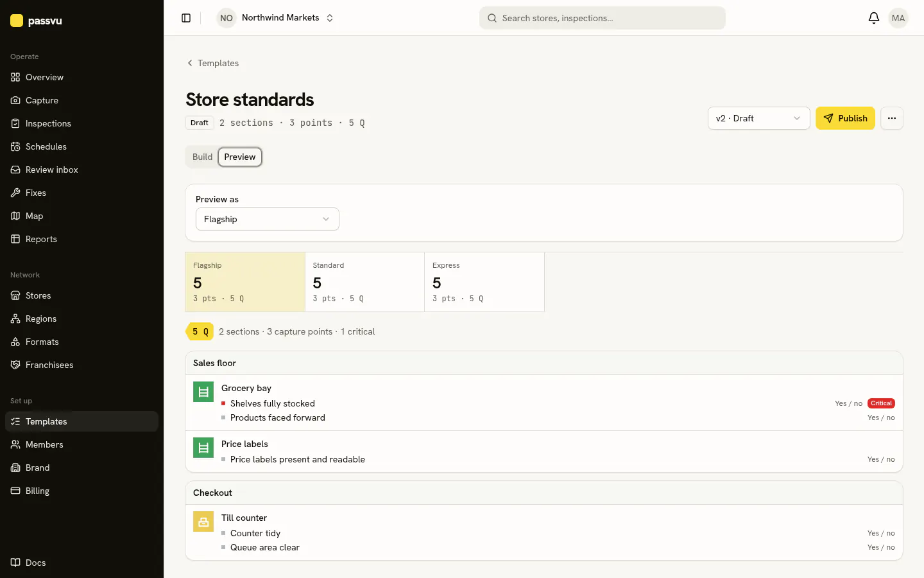This screenshot has height=578, width=924.
Task: Open the Preview as Flagship dropdown
Action: point(267,219)
